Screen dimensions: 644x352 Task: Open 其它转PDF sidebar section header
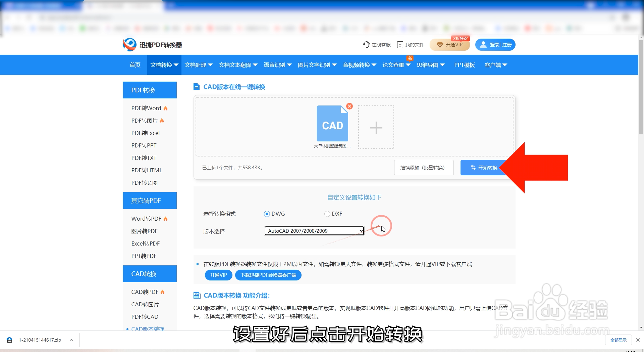click(x=150, y=201)
